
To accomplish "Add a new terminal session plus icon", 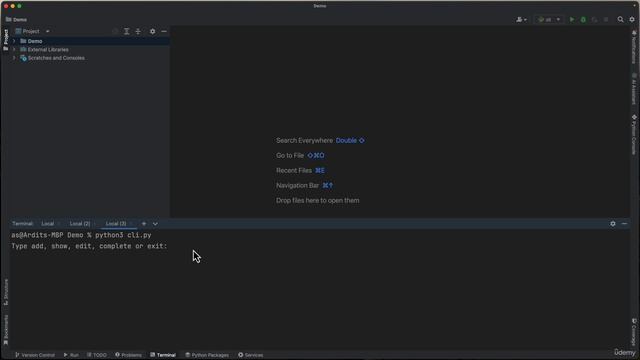I will coord(144,224).
